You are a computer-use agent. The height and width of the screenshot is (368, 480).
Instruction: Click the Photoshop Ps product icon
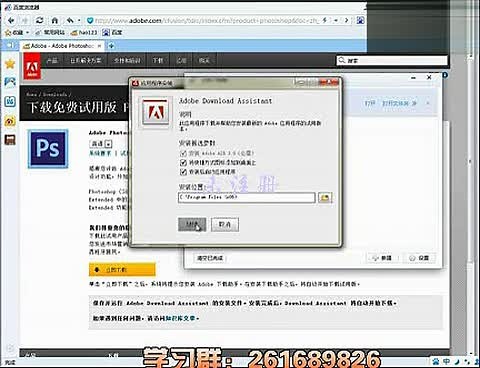point(48,149)
